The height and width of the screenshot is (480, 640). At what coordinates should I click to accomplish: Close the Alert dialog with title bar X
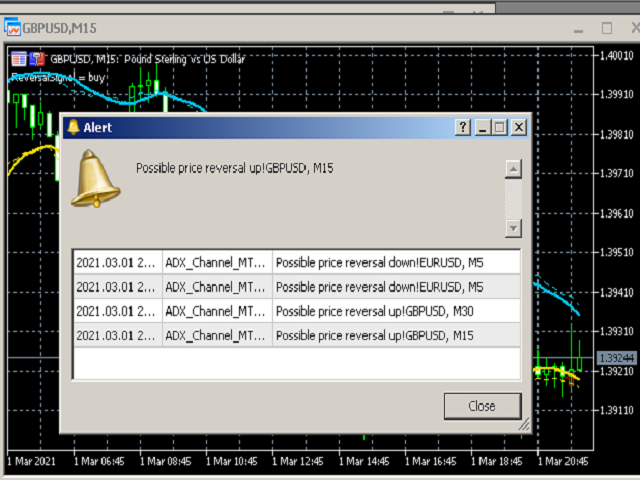pyautogui.click(x=518, y=127)
